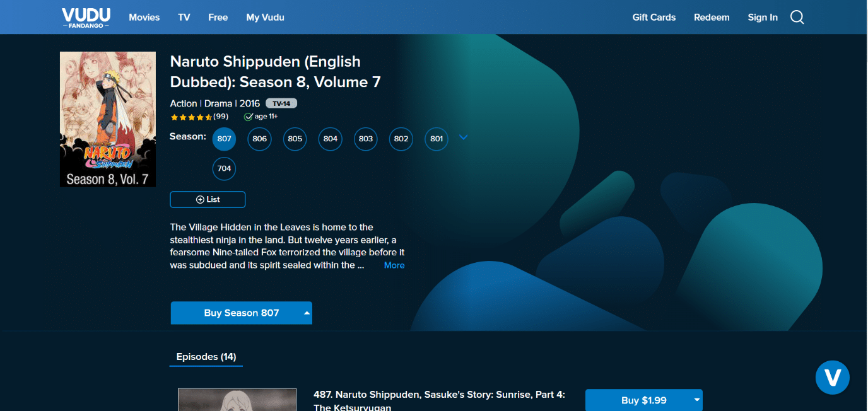Click the TV-14 rating badge
Viewport: 868px width, 411px height.
281,103
